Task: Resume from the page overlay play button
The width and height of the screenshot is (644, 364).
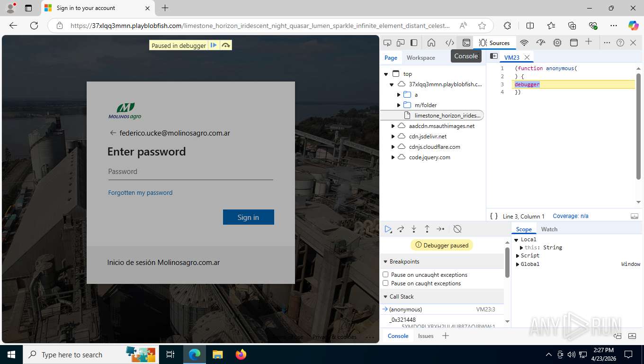Action: [214, 45]
